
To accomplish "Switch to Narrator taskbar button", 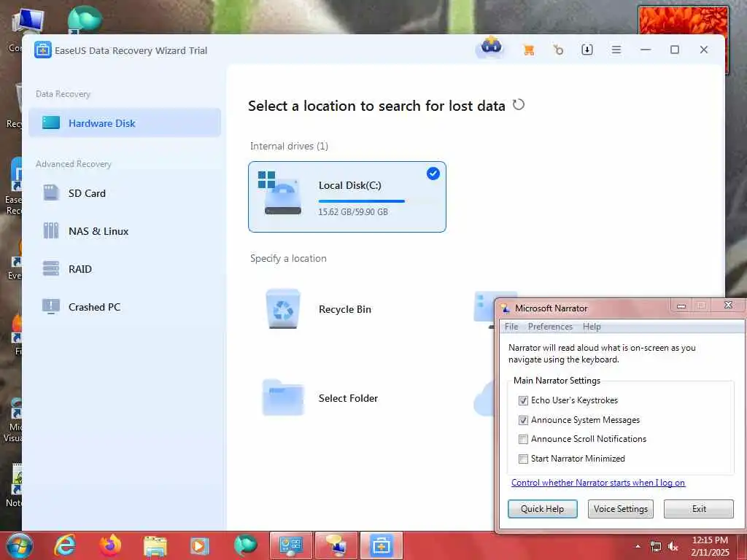I will 336,545.
